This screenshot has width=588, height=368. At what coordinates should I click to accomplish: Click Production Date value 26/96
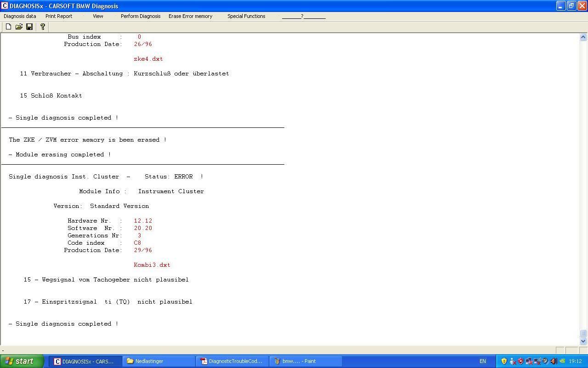[143, 44]
